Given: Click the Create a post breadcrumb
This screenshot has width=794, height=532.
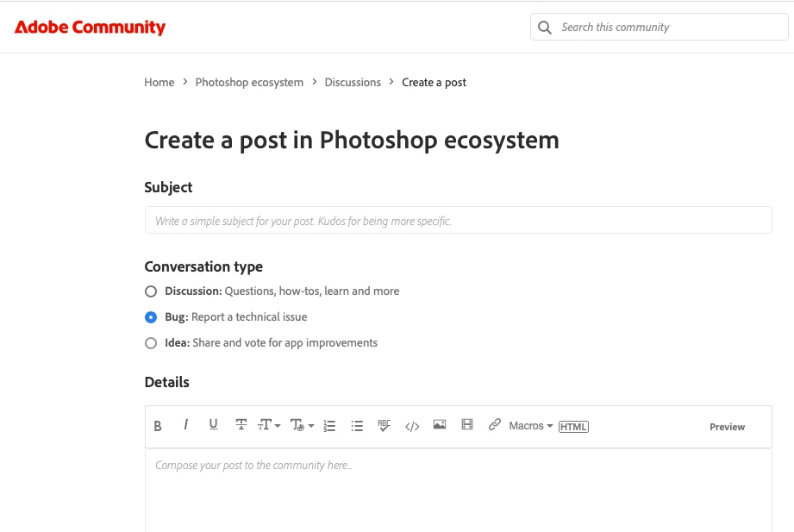Looking at the screenshot, I should 434,82.
